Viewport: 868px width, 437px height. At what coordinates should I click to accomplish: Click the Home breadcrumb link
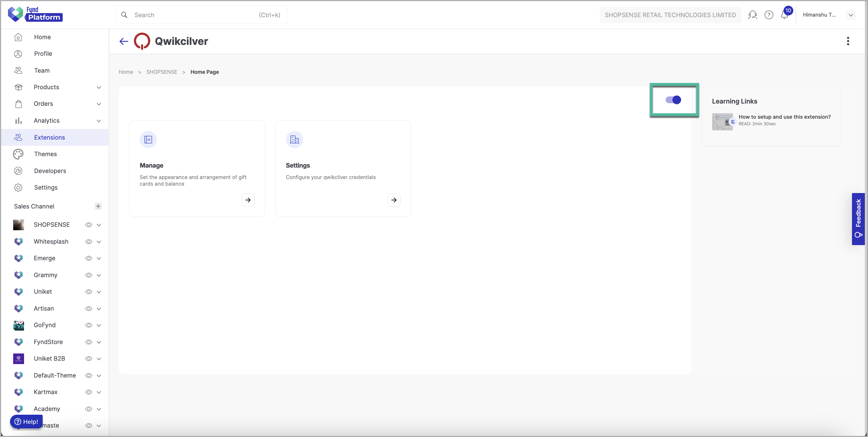click(126, 72)
